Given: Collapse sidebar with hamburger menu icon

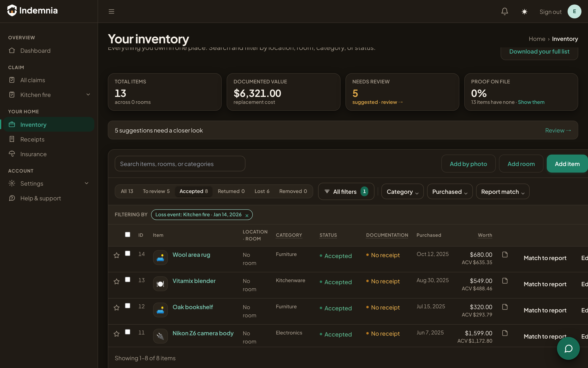Looking at the screenshot, I should 111,11.
